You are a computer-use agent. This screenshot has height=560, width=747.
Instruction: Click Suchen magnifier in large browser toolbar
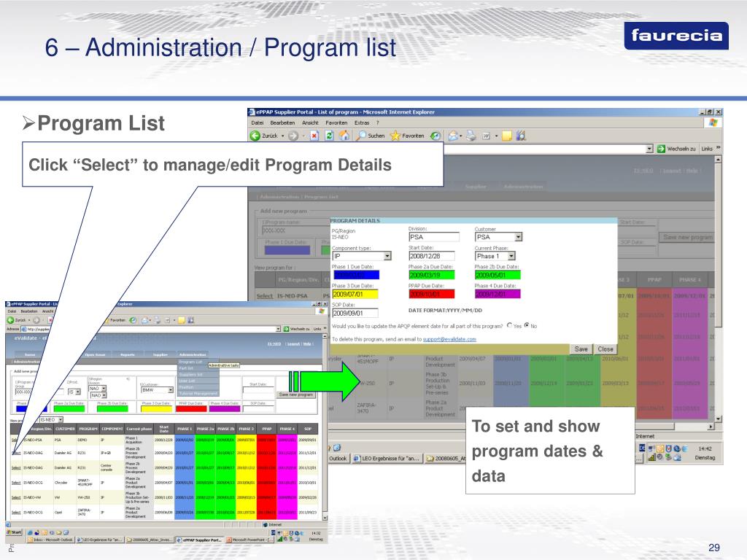(361, 136)
